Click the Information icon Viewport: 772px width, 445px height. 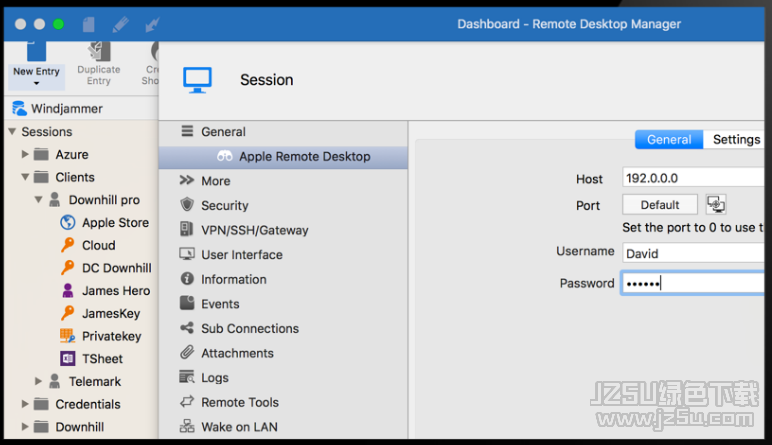tap(187, 279)
